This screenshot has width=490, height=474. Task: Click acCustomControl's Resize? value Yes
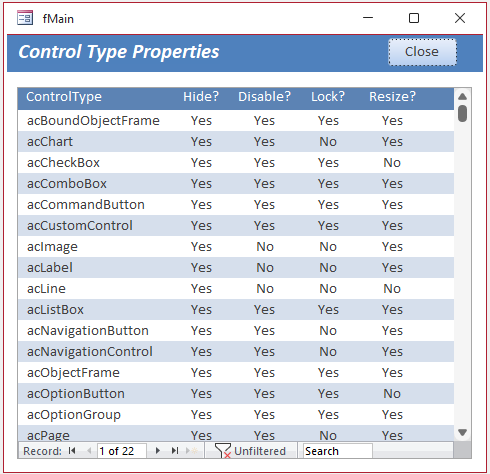coord(392,226)
